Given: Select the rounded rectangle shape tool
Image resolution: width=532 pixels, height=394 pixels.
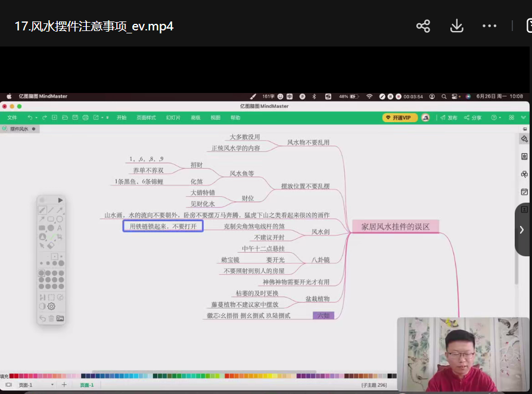Looking at the screenshot, I should coord(51,219).
